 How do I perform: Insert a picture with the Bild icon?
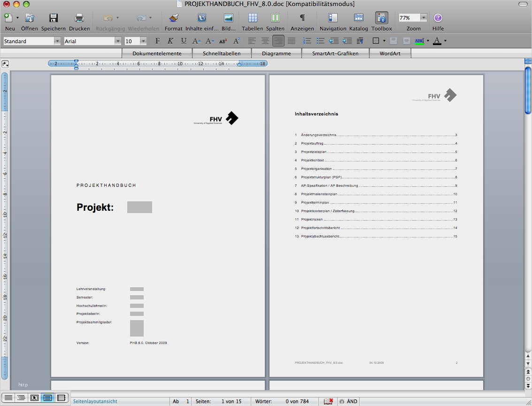(229, 18)
